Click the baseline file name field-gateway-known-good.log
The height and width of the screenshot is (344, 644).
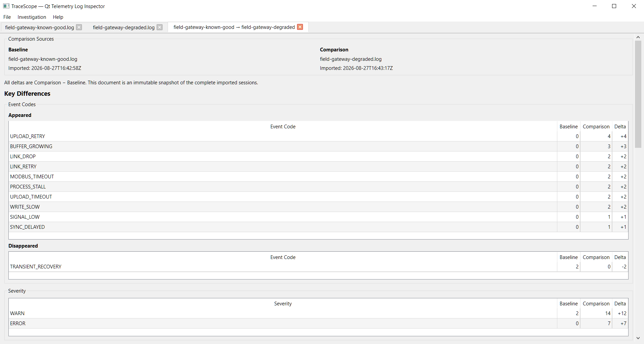43,59
